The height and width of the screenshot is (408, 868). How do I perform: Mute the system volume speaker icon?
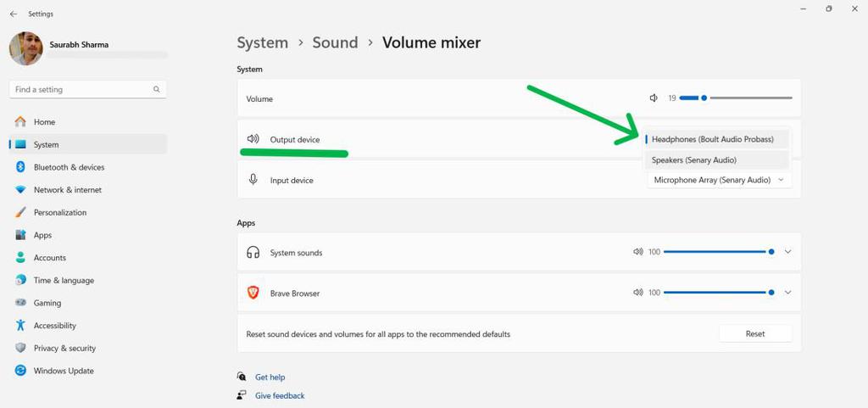click(x=654, y=98)
